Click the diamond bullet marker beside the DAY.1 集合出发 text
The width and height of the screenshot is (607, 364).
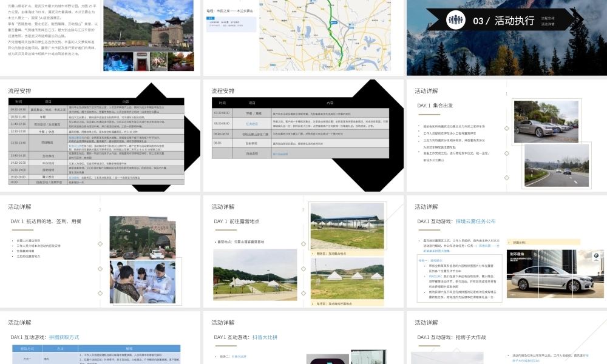[506, 129]
